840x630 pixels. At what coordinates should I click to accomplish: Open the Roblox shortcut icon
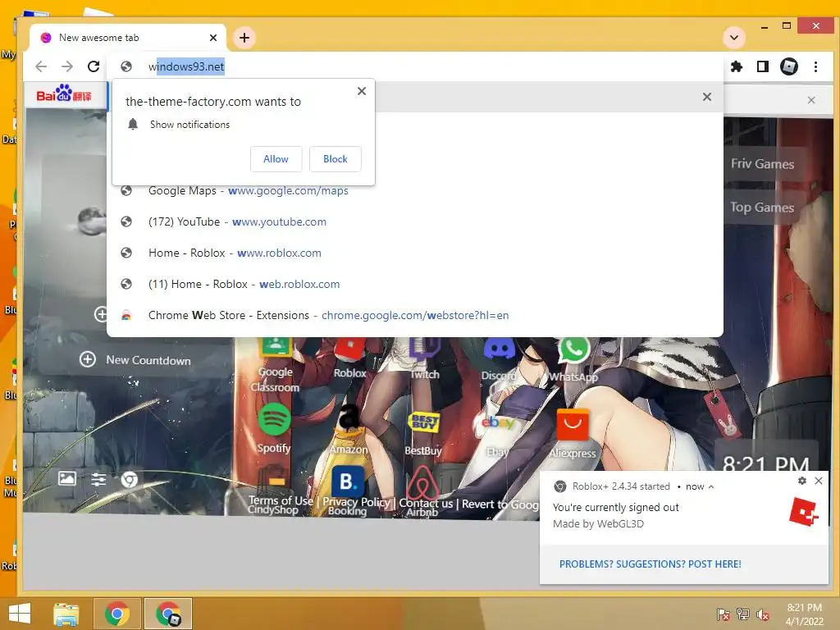(349, 358)
